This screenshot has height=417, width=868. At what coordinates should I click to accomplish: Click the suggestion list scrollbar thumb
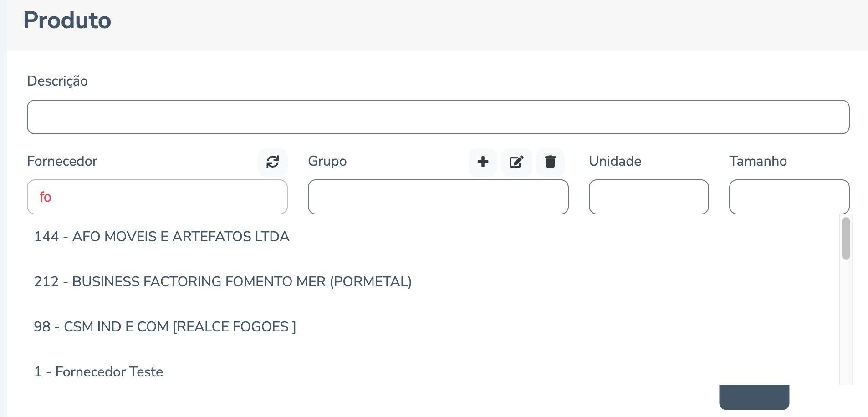click(846, 239)
